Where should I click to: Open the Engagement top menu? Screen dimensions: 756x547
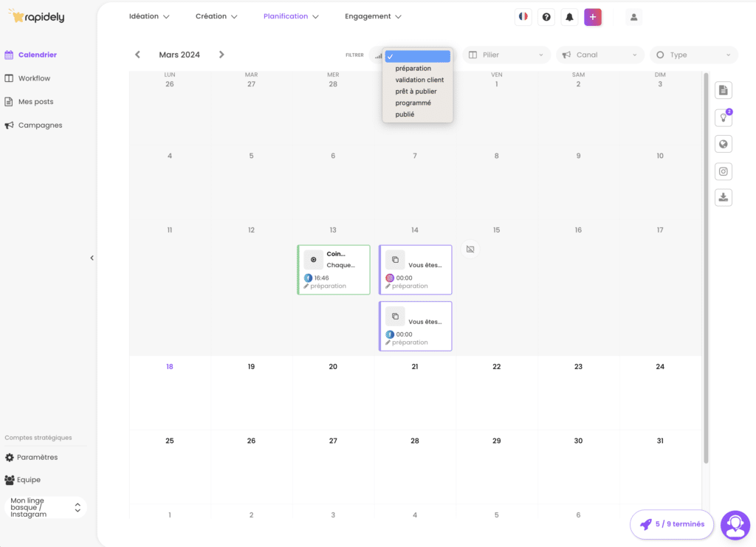(x=373, y=16)
